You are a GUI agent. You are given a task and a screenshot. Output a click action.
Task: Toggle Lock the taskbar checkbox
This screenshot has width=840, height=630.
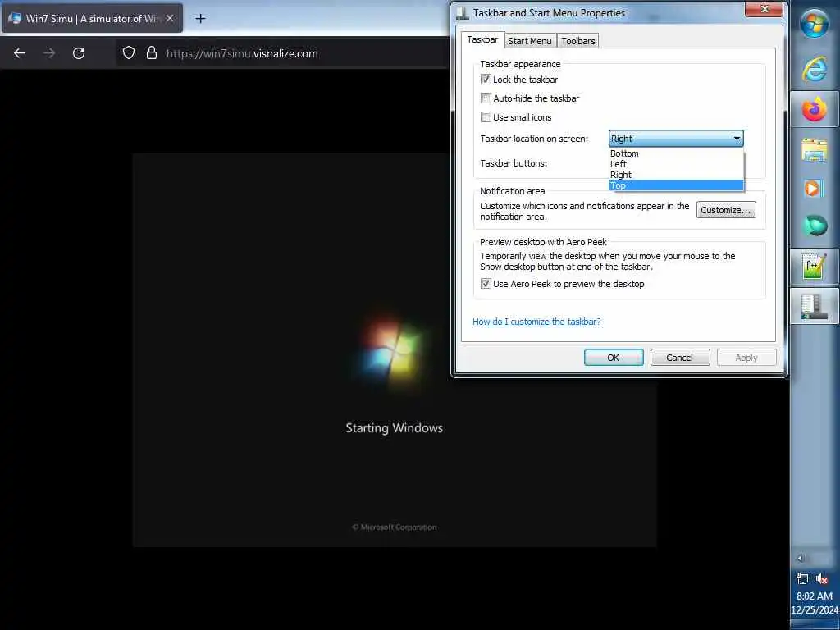point(486,80)
